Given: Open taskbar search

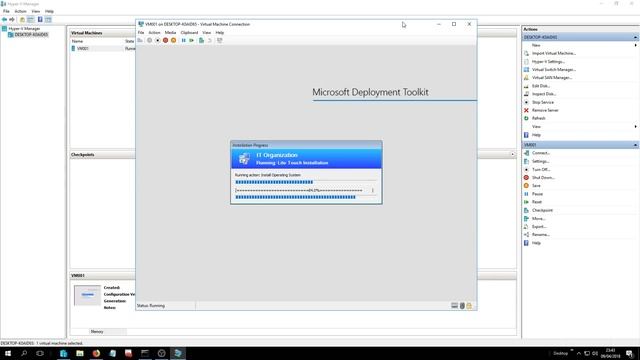Looking at the screenshot, I should click(x=24, y=353).
